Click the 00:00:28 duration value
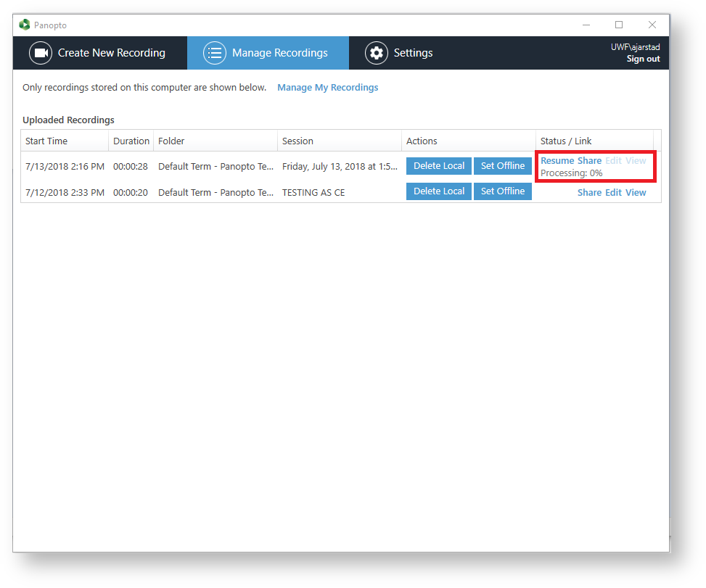 click(x=131, y=167)
